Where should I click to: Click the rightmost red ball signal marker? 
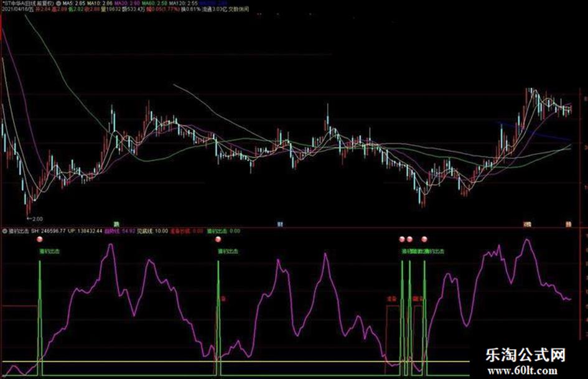click(424, 239)
